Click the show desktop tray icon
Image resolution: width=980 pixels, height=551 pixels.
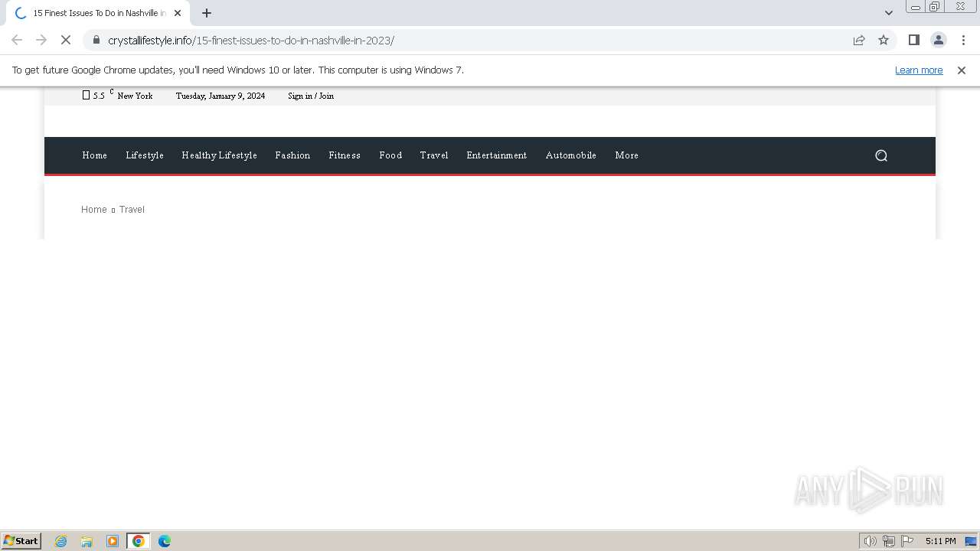click(971, 541)
